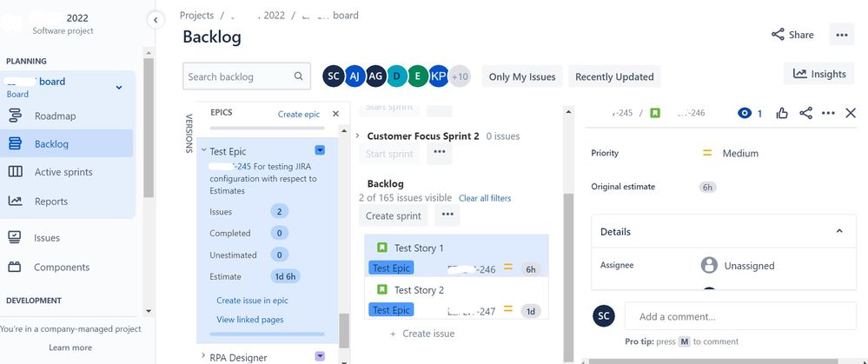The image size is (868, 364).
Task: Edit the Original estimate 6h value
Action: coord(707,187)
